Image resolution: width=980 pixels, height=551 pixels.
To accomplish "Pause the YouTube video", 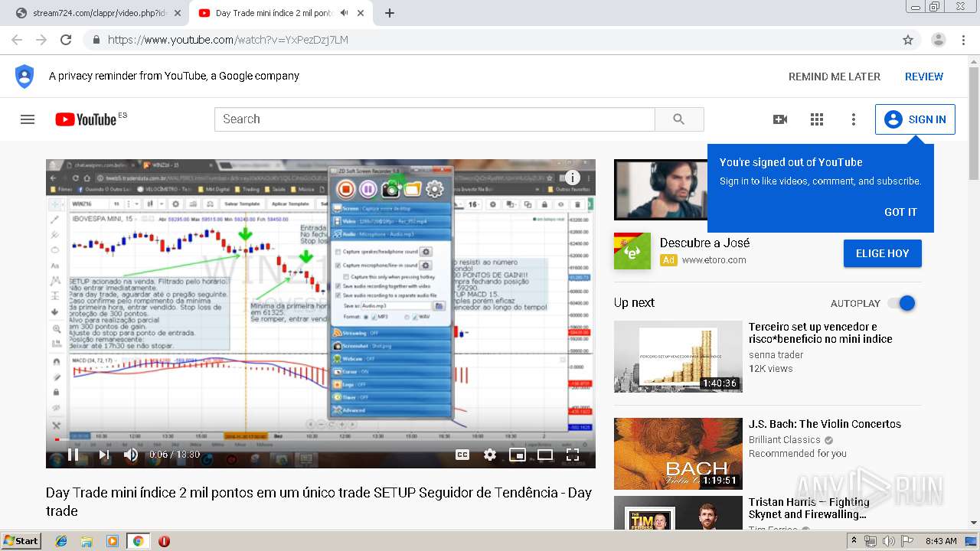I will (x=73, y=455).
